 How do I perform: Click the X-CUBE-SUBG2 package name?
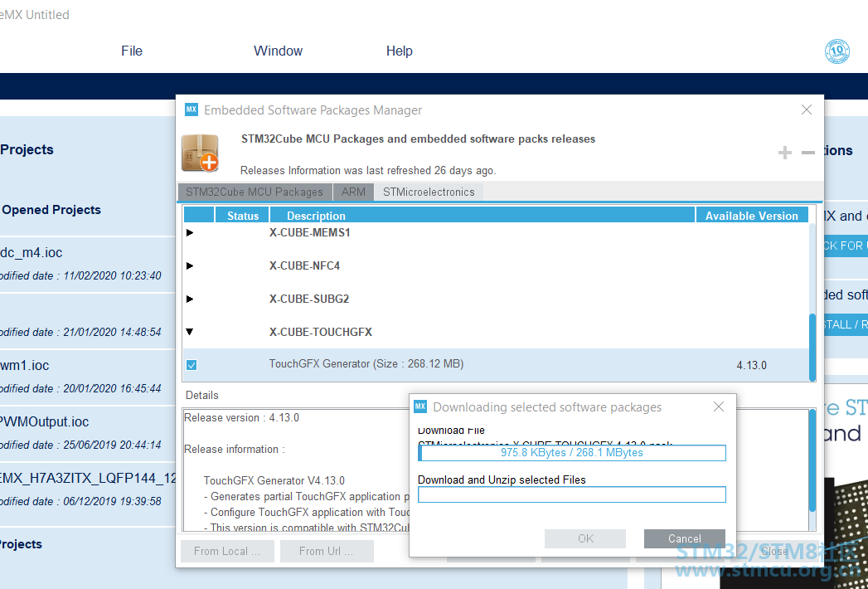(x=309, y=299)
